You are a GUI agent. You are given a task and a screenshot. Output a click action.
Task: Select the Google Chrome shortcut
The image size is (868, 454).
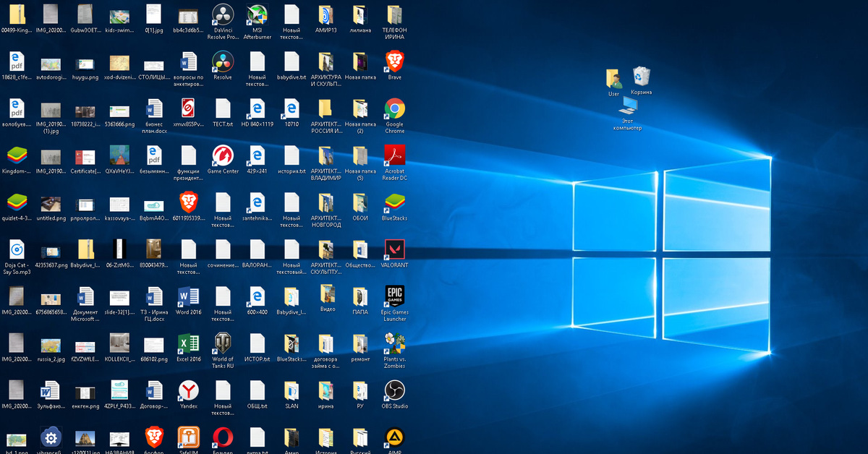394,109
